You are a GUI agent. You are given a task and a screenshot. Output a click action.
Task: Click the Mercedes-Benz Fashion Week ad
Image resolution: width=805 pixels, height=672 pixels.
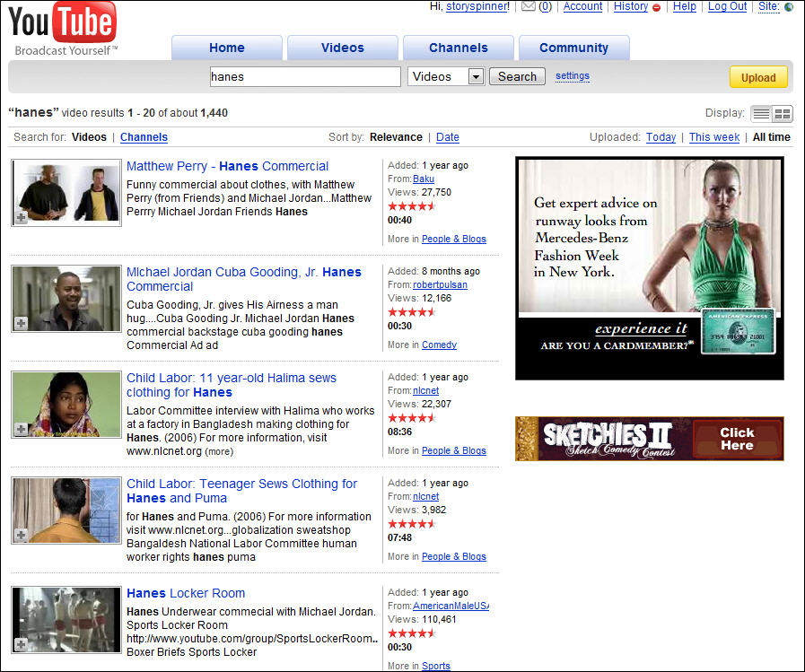(650, 268)
